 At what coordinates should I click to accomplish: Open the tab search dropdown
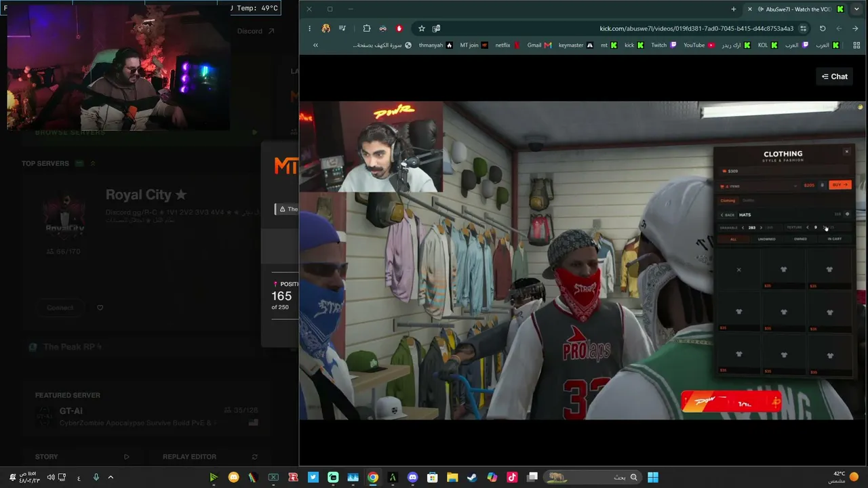856,9
